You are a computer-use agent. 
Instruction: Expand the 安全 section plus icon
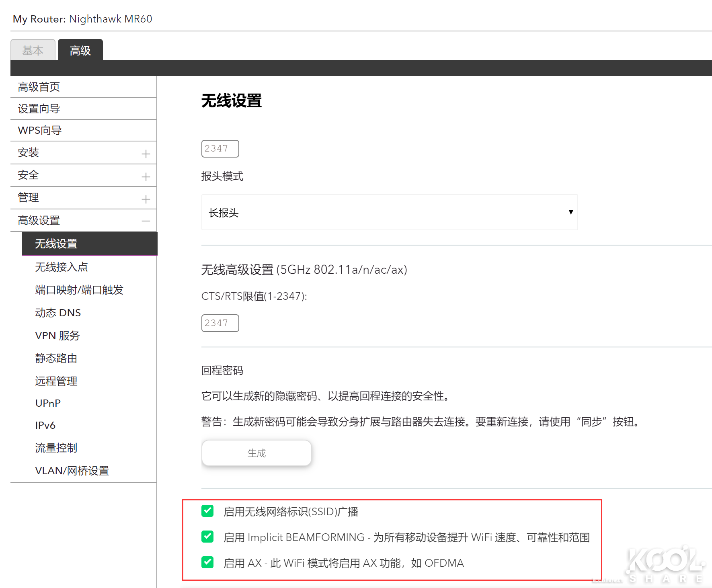coord(146,176)
